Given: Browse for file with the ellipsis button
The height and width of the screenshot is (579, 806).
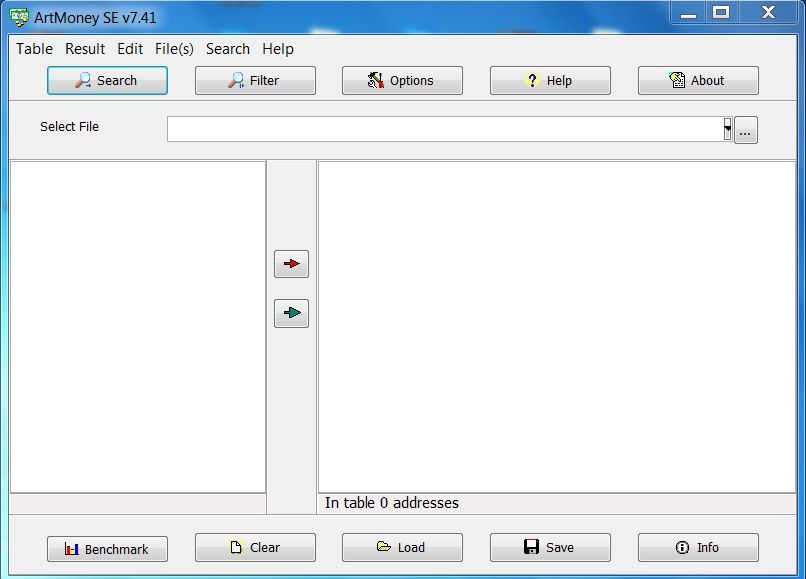Looking at the screenshot, I should tap(746, 130).
